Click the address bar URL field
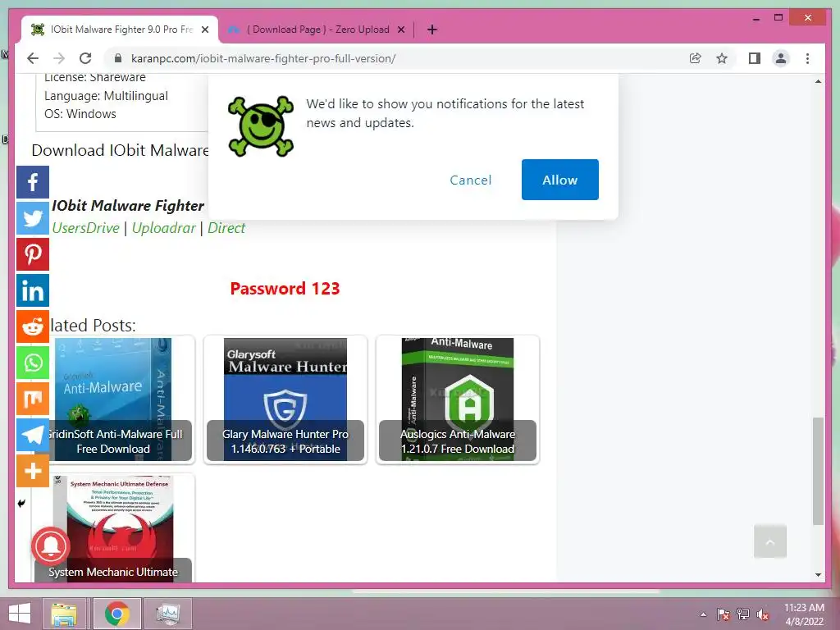Image resolution: width=840 pixels, height=630 pixels. coord(396,58)
